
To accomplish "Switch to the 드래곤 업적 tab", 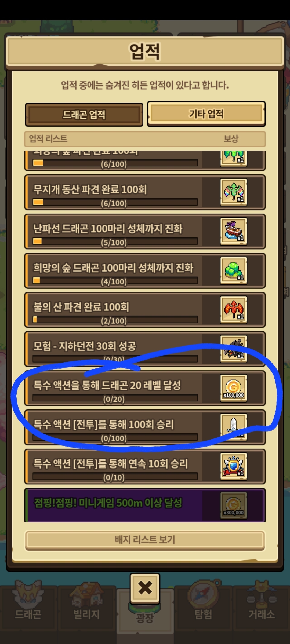I will pos(84,115).
